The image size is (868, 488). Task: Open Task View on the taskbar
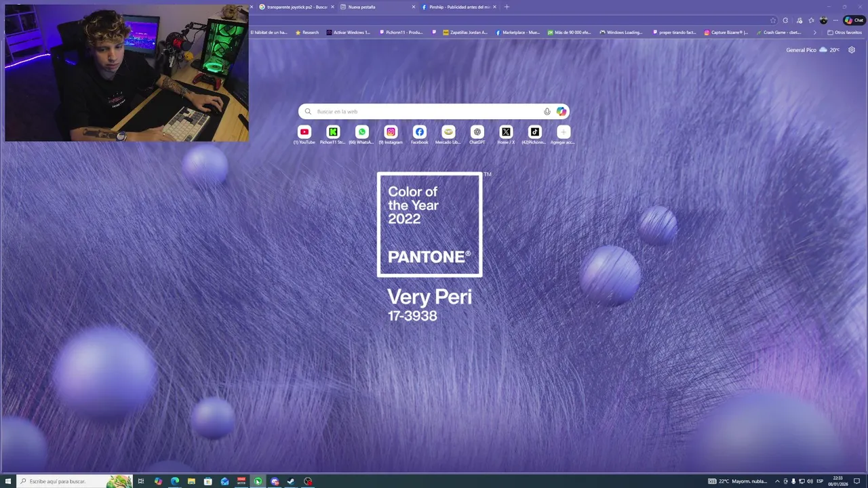pos(141,481)
